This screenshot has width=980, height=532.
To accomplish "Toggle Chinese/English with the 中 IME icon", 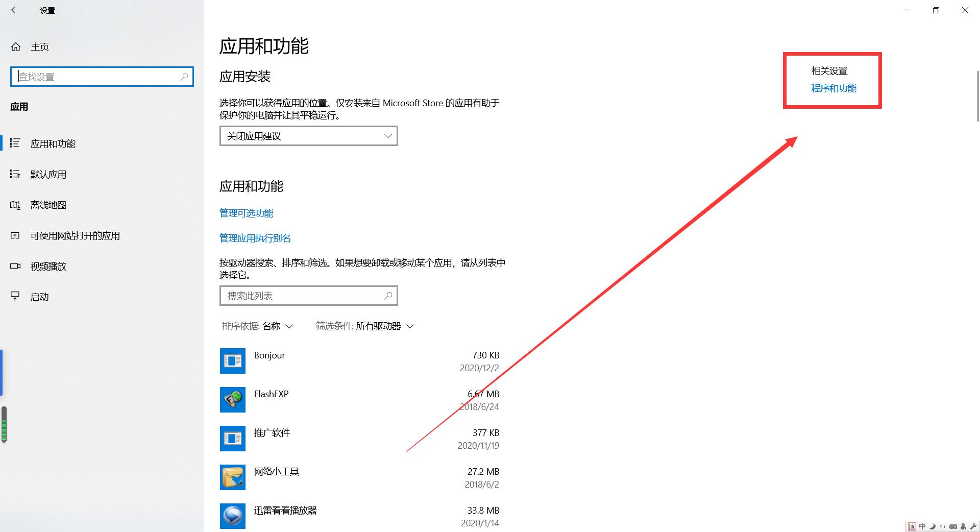I will [922, 526].
